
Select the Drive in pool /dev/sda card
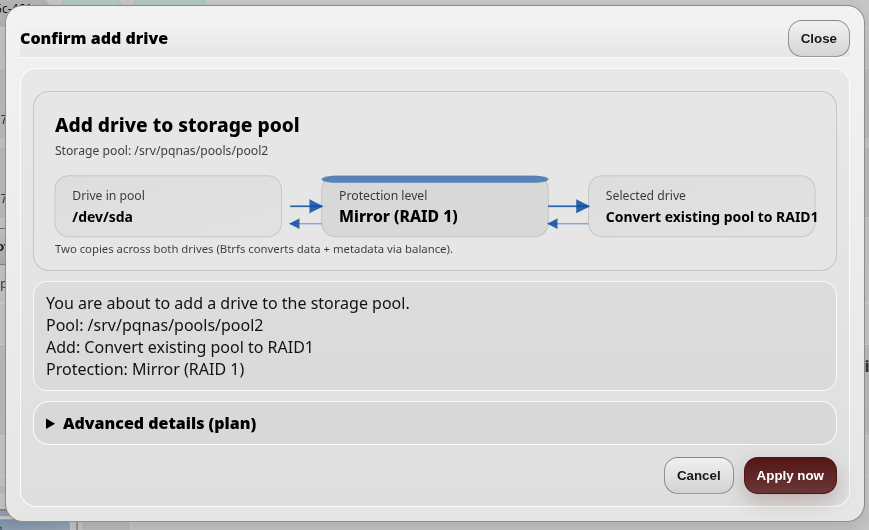168,206
